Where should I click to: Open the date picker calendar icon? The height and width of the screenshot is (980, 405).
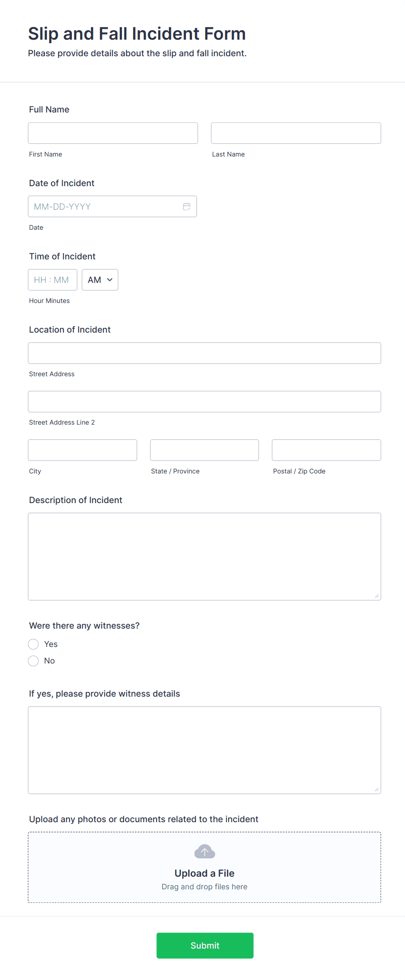tap(187, 206)
